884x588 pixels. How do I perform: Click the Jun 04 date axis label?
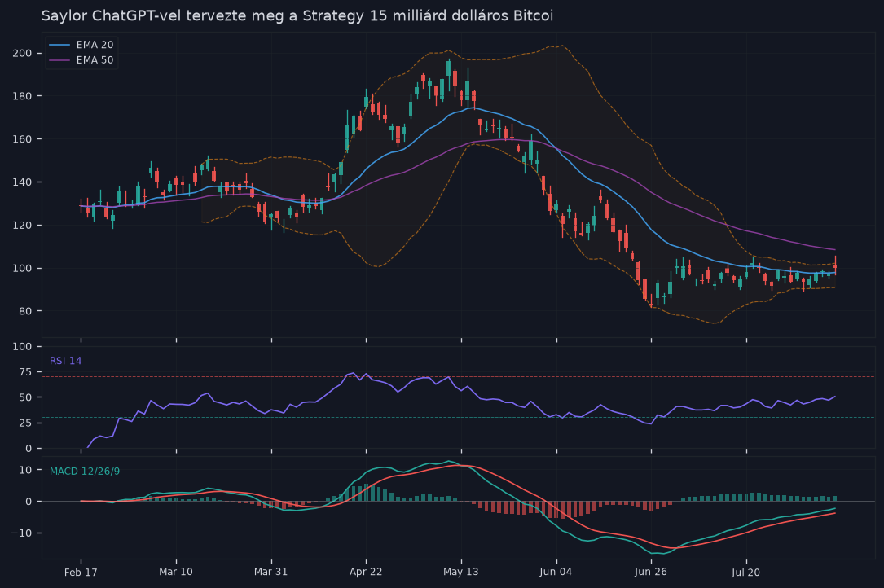[556, 572]
